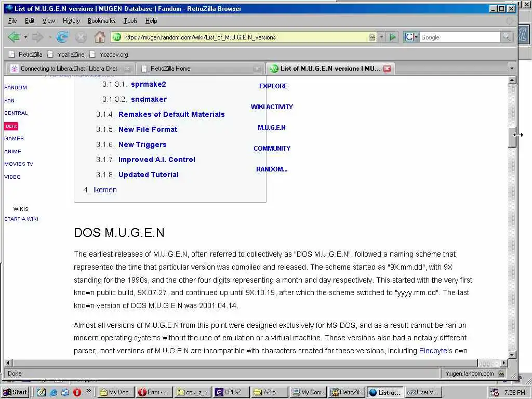Image resolution: width=532 pixels, height=399 pixels.
Task: Open the Tools menu
Action: point(130,21)
